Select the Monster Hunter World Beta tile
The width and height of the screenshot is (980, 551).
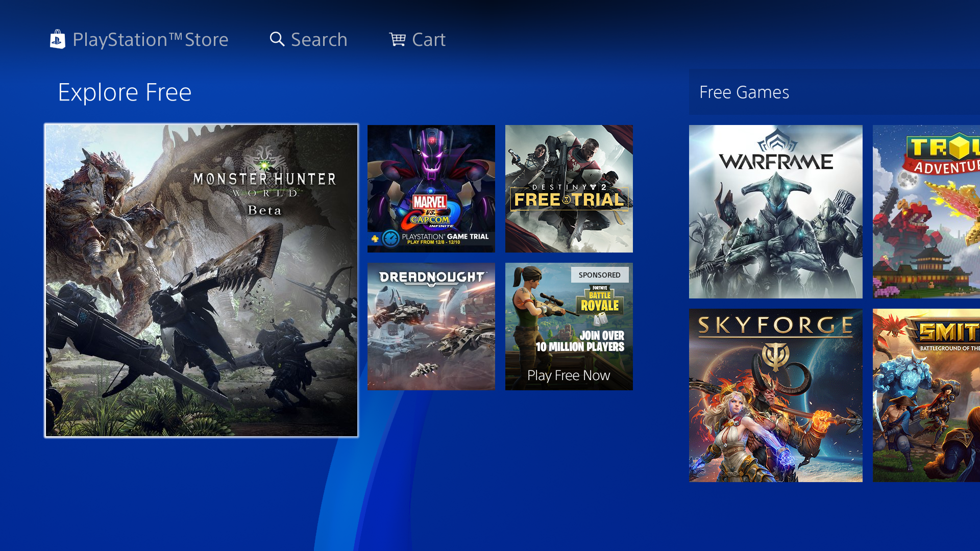pos(202,281)
